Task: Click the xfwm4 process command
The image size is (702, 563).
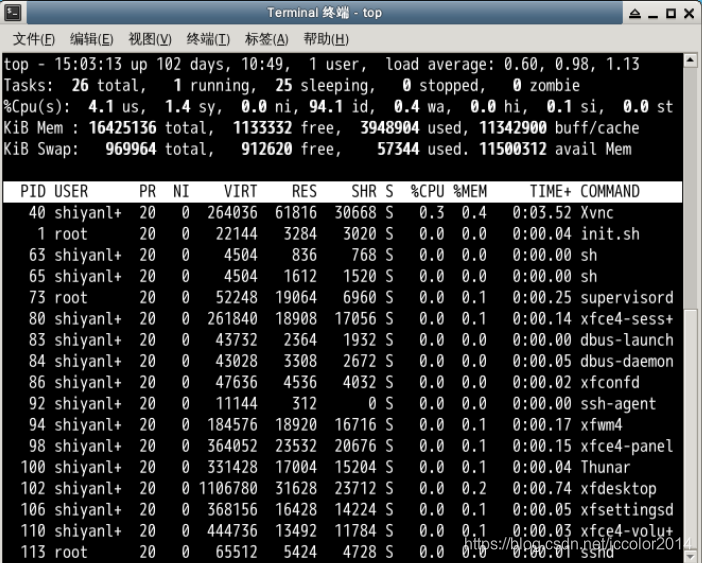Action: coord(601,425)
